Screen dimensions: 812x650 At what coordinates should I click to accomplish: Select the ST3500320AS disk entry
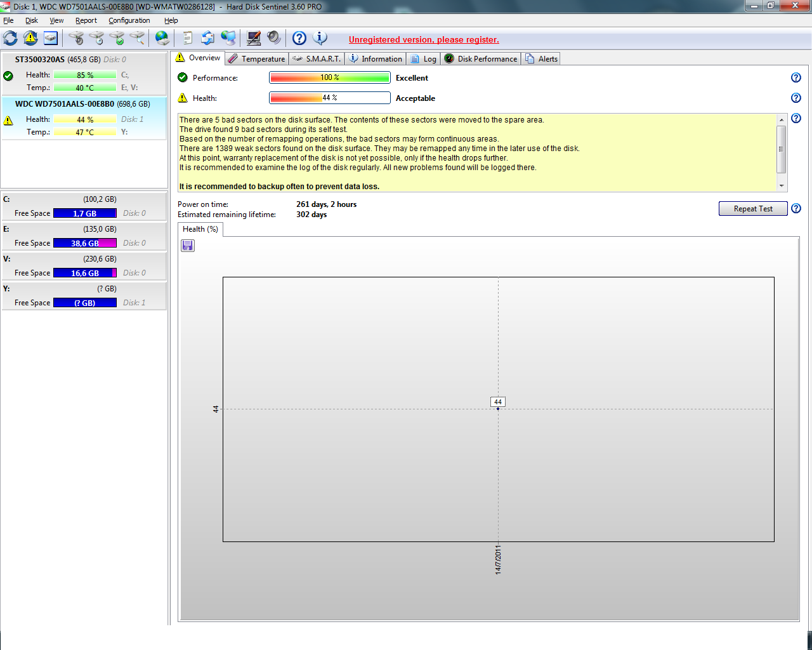84,74
